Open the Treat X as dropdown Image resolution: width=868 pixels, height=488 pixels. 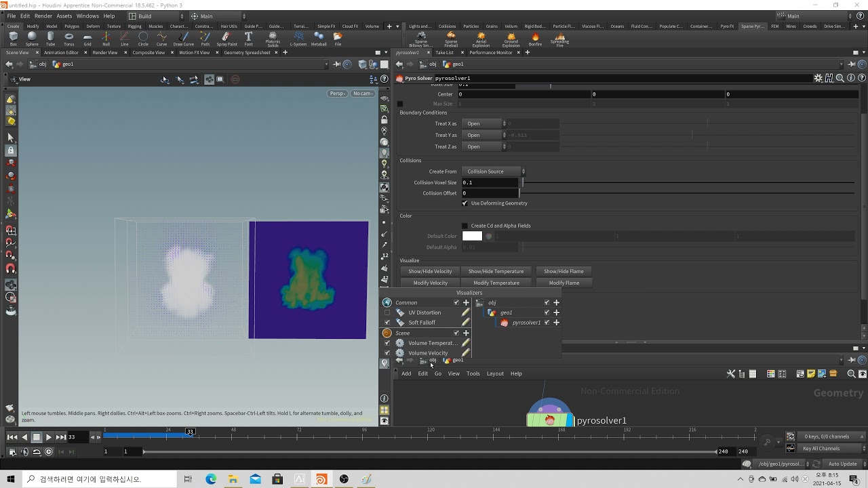tap(484, 123)
